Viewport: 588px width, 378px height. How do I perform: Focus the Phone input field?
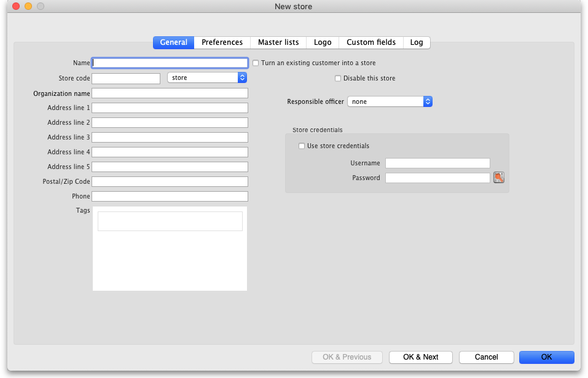coord(170,197)
